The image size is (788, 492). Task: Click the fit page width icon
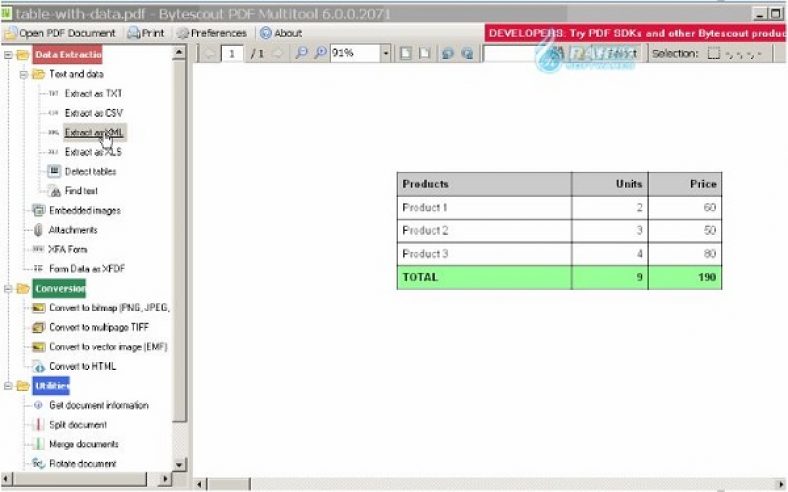tap(425, 53)
